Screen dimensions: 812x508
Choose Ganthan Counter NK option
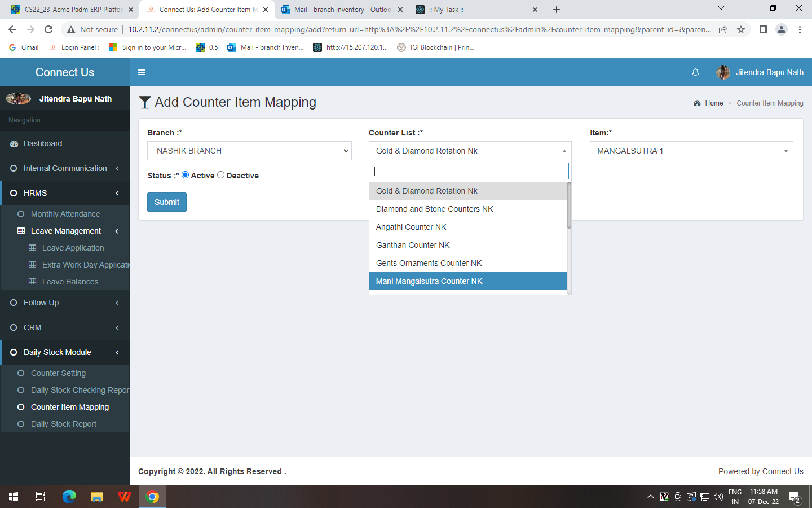[x=468, y=245]
